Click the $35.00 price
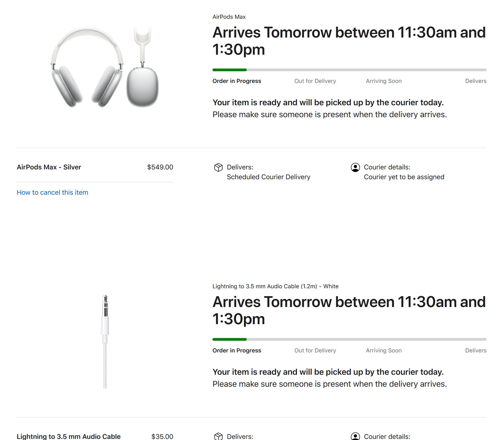 (162, 436)
